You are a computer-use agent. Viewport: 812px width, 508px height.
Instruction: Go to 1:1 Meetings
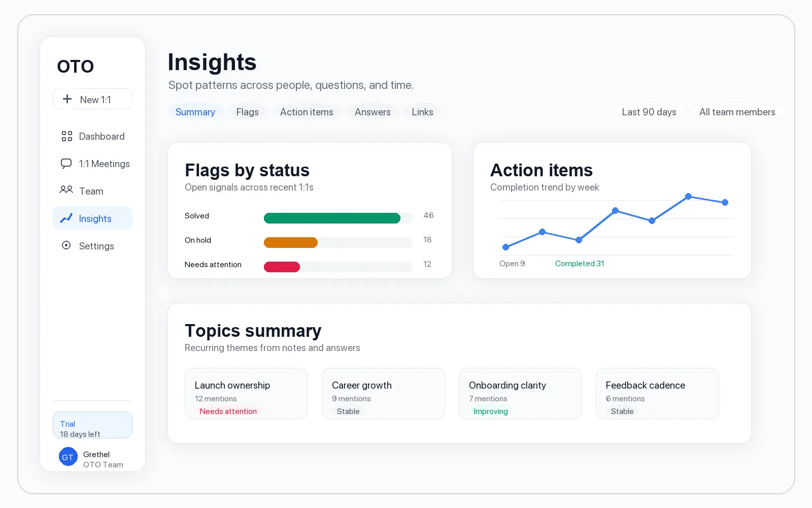(92, 164)
